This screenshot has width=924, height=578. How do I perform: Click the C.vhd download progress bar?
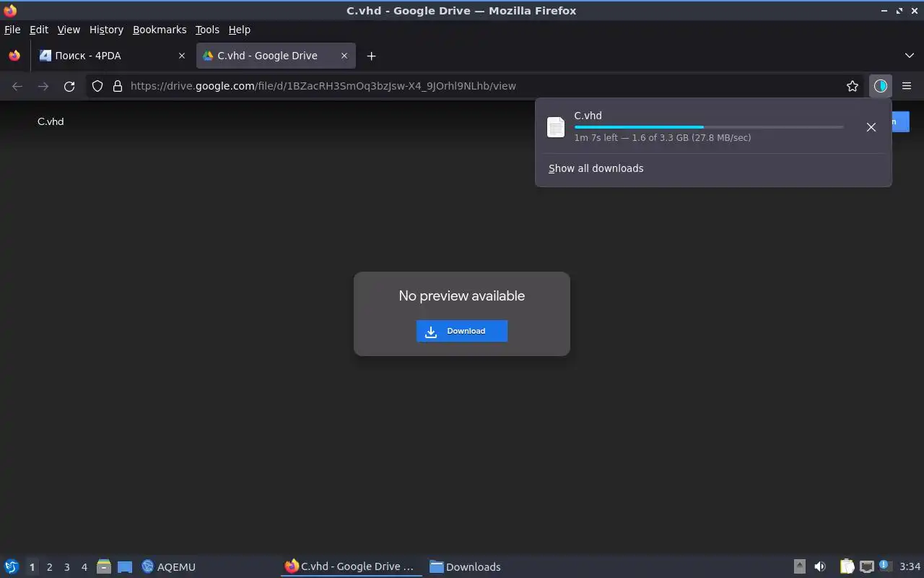point(709,127)
